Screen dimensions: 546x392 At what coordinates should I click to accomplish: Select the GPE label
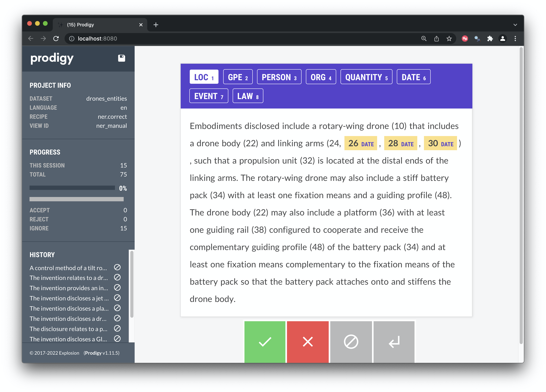(238, 77)
